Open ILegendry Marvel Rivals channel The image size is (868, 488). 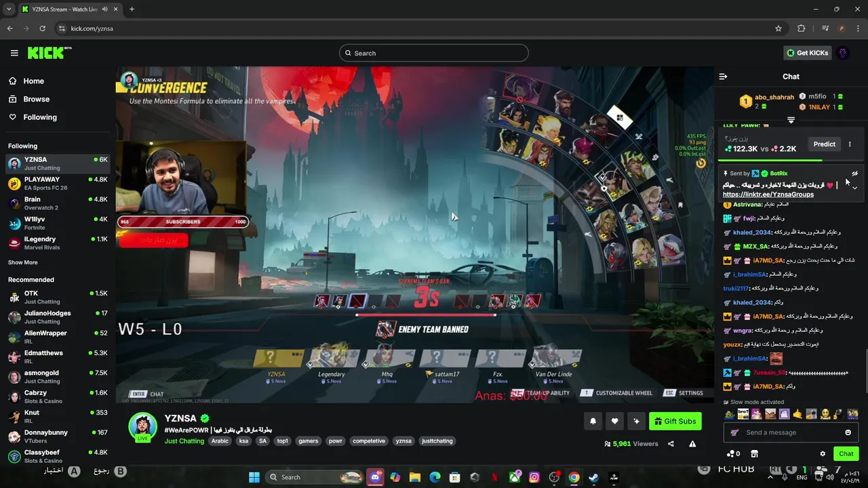57,243
